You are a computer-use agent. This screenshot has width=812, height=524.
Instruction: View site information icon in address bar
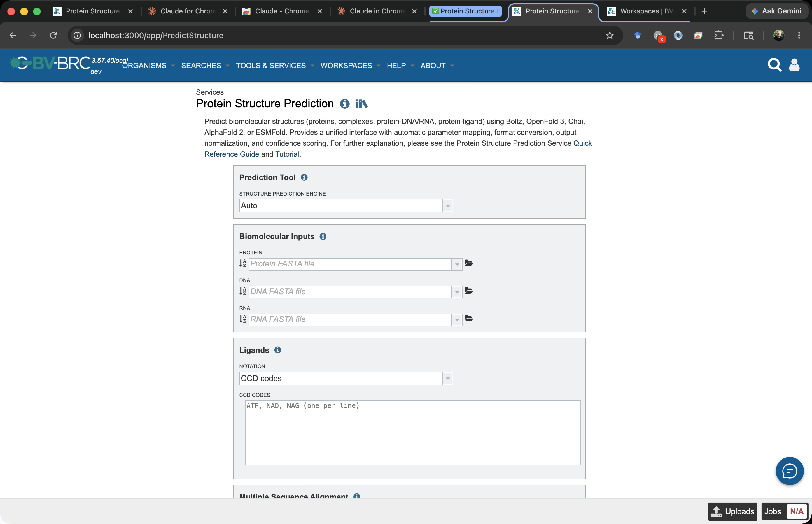(78, 35)
